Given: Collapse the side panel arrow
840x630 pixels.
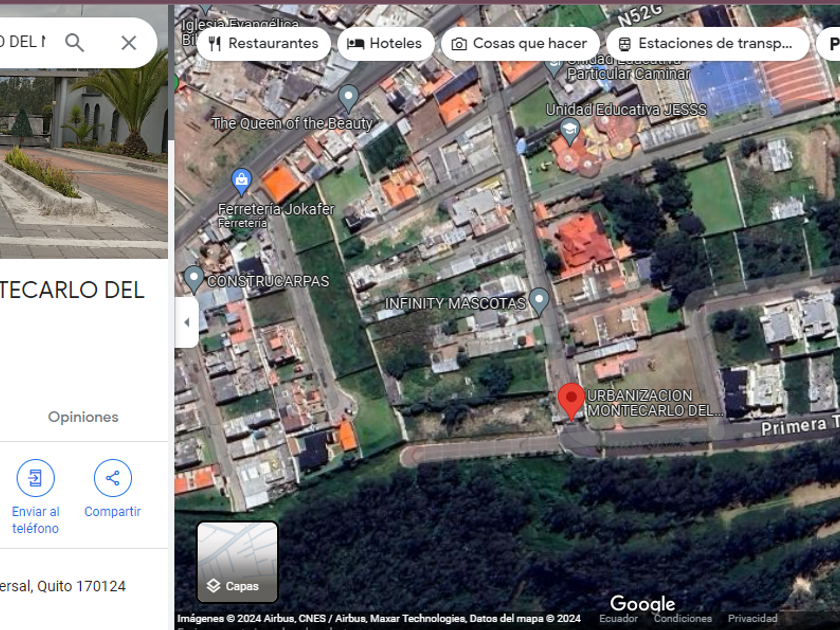Looking at the screenshot, I should pyautogui.click(x=186, y=322).
